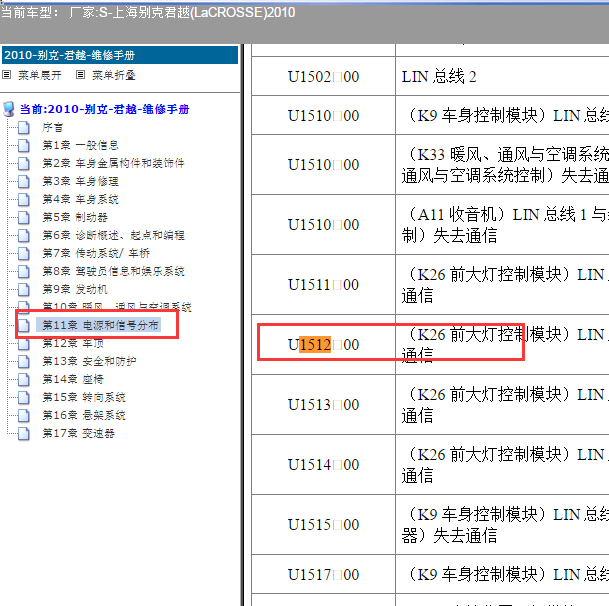
Task: Collapse all menus via 菜单折叠 label
Action: pos(113,75)
